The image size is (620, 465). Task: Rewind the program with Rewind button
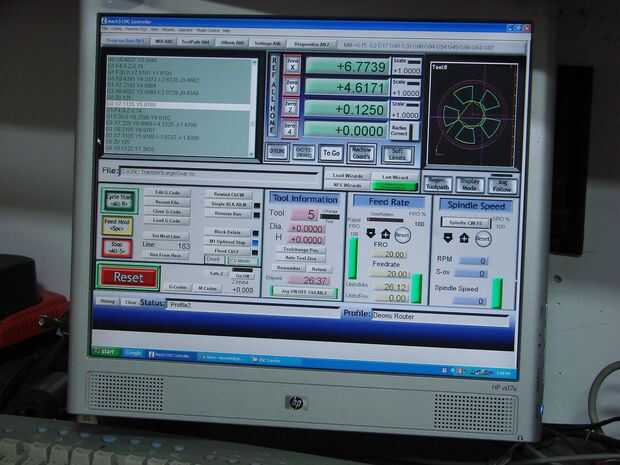coord(228,195)
